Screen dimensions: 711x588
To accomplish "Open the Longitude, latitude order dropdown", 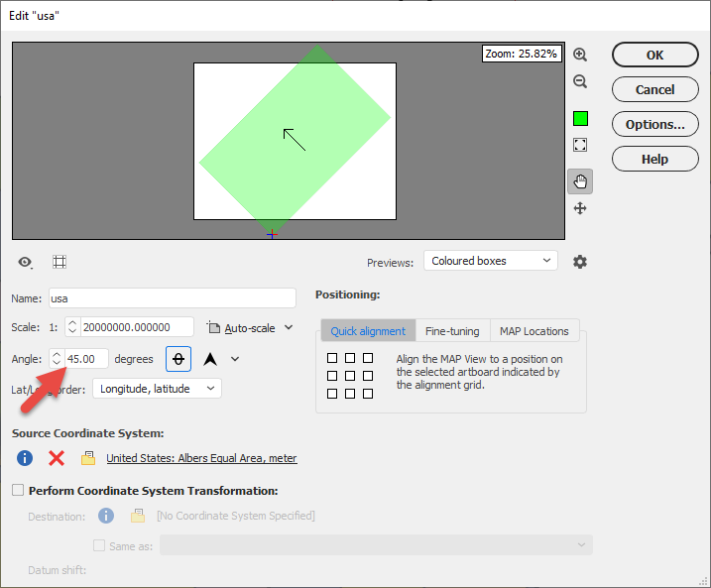I will [x=157, y=389].
